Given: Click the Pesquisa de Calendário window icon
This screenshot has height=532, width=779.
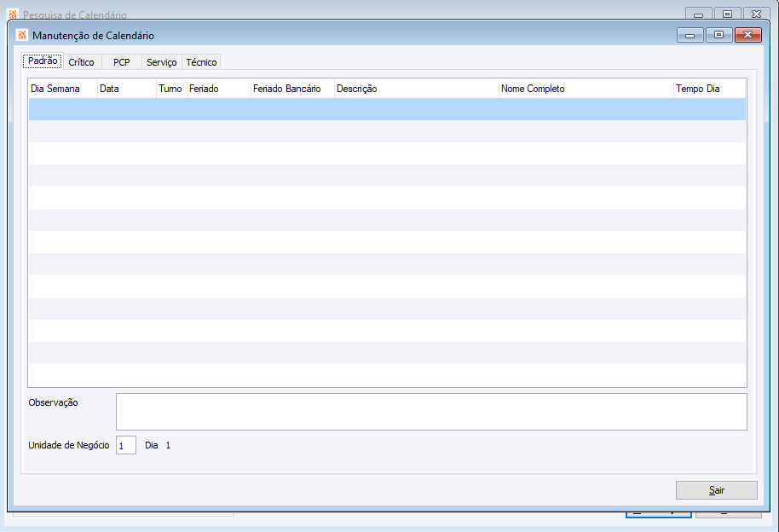Looking at the screenshot, I should (13, 14).
